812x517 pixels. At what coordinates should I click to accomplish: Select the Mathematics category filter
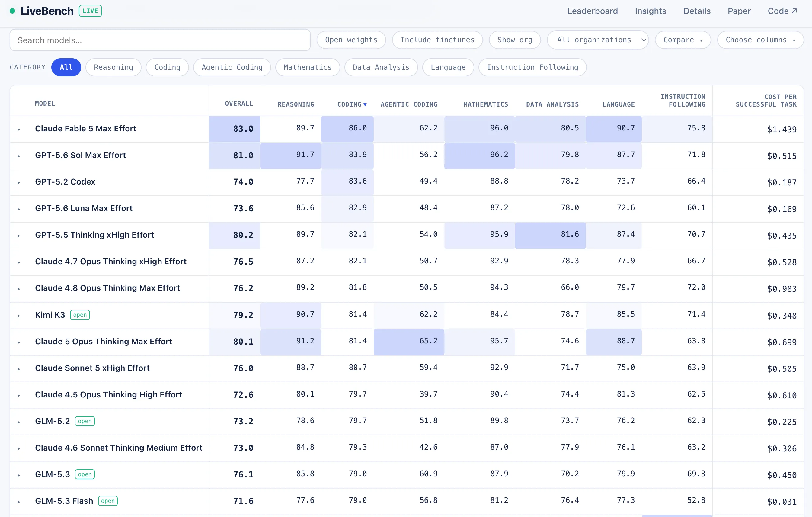pos(308,67)
